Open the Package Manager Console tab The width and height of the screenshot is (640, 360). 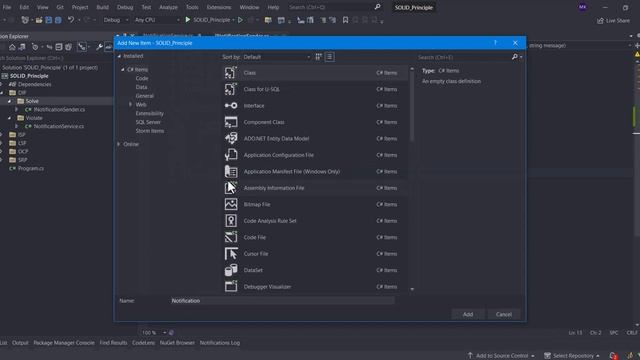(64, 343)
